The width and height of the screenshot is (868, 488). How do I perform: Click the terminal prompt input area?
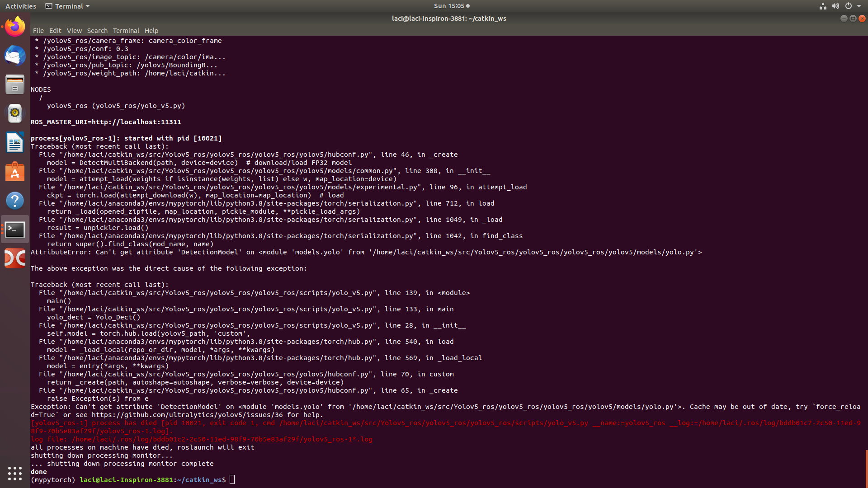(x=232, y=479)
